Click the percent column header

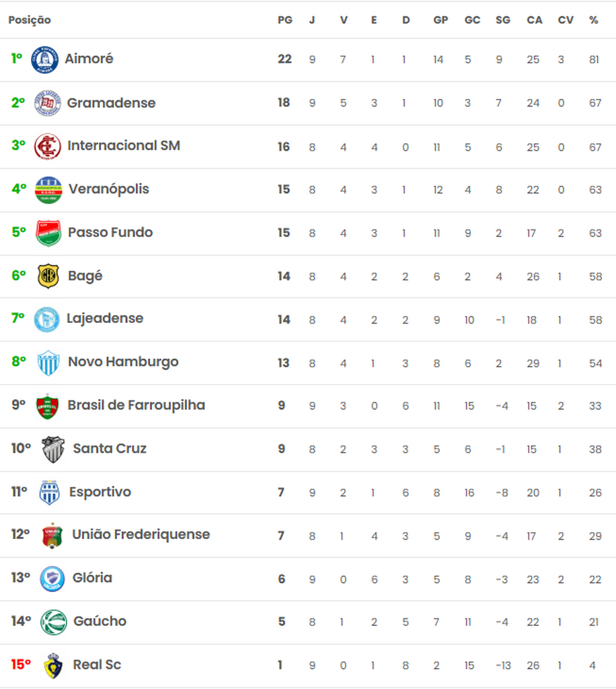[594, 20]
